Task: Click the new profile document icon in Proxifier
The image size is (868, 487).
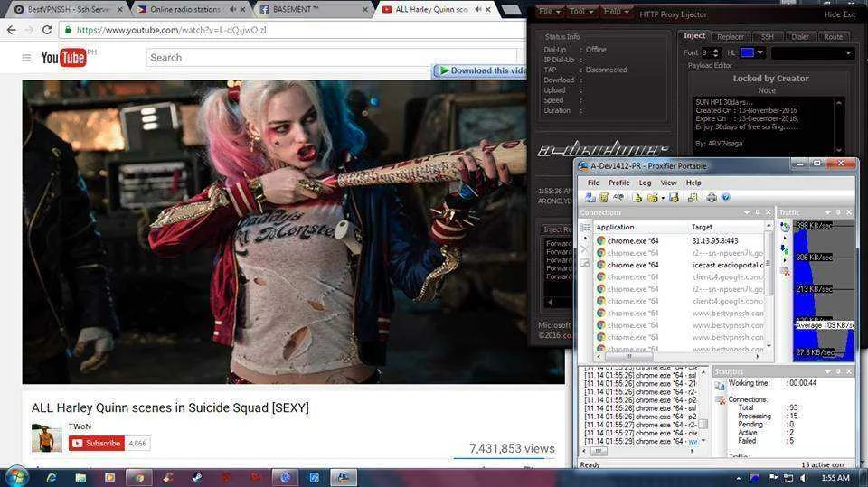Action: (x=637, y=198)
